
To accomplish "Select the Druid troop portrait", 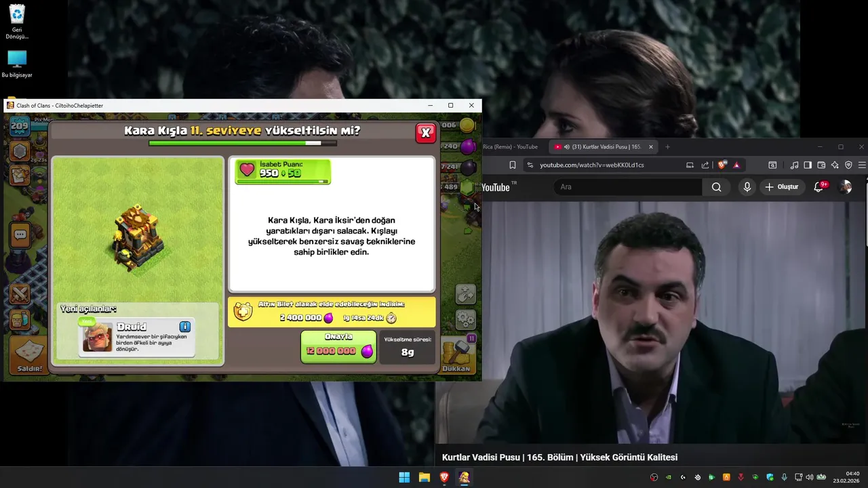I will [97, 338].
